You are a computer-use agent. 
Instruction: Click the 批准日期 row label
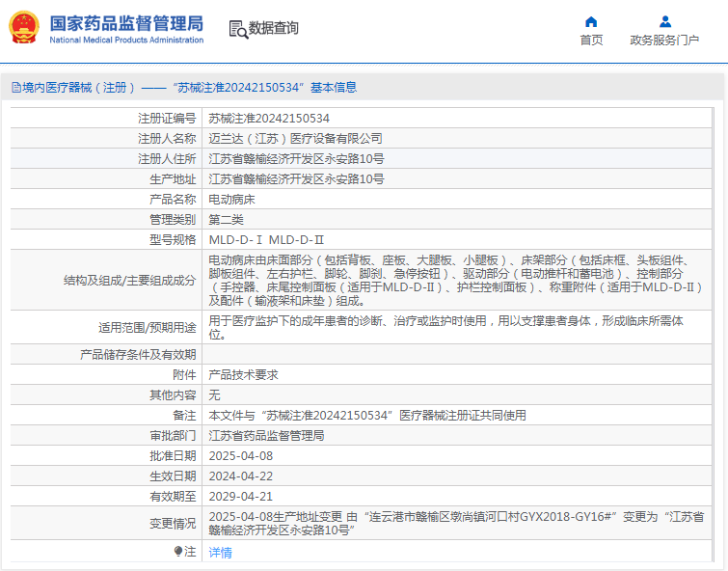tap(173, 456)
